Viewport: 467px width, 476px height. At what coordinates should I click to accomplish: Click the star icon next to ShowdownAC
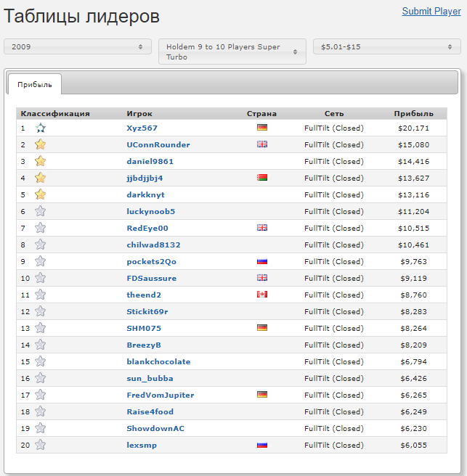(x=41, y=428)
